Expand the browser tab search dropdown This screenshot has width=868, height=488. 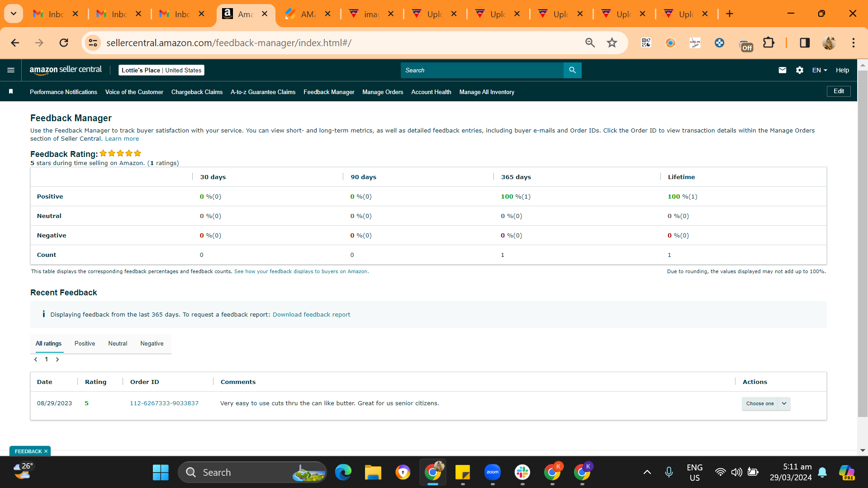click(14, 14)
